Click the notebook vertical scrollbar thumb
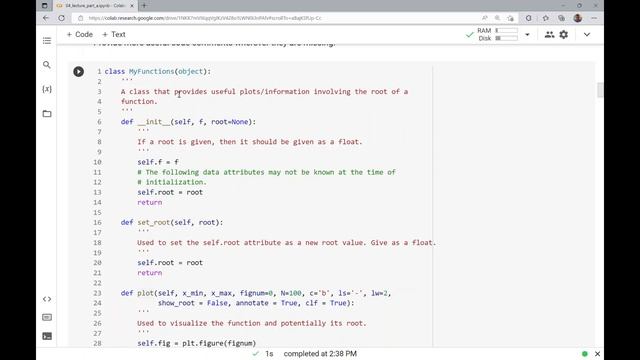 pyautogui.click(x=600, y=90)
